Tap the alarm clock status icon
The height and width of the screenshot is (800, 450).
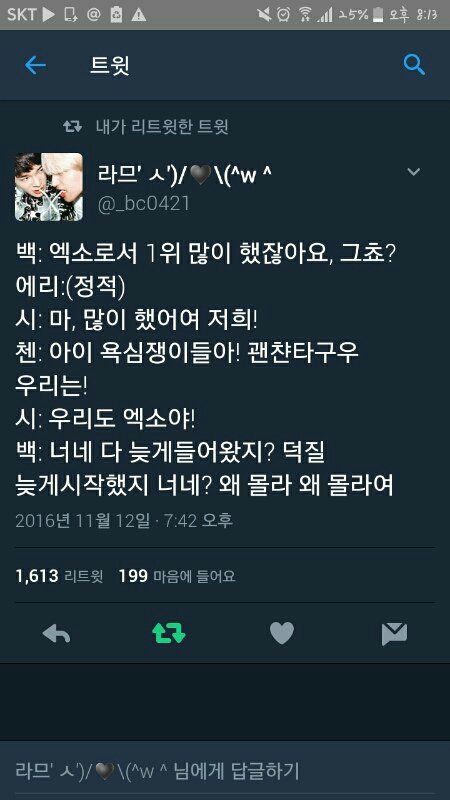click(284, 14)
